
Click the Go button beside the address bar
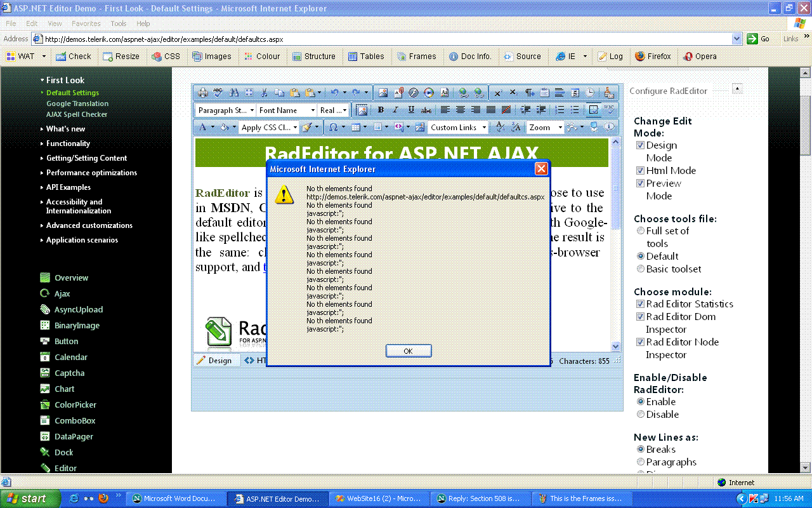click(759, 39)
